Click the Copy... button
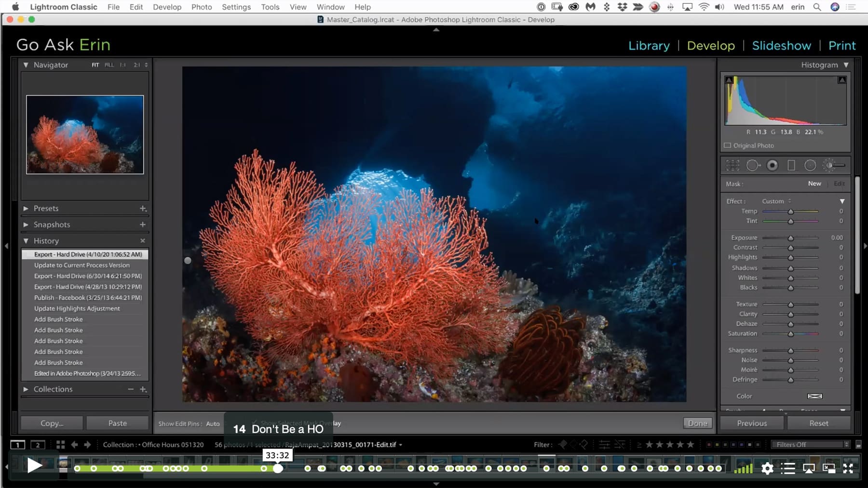Image resolution: width=868 pixels, height=488 pixels. [x=52, y=423]
